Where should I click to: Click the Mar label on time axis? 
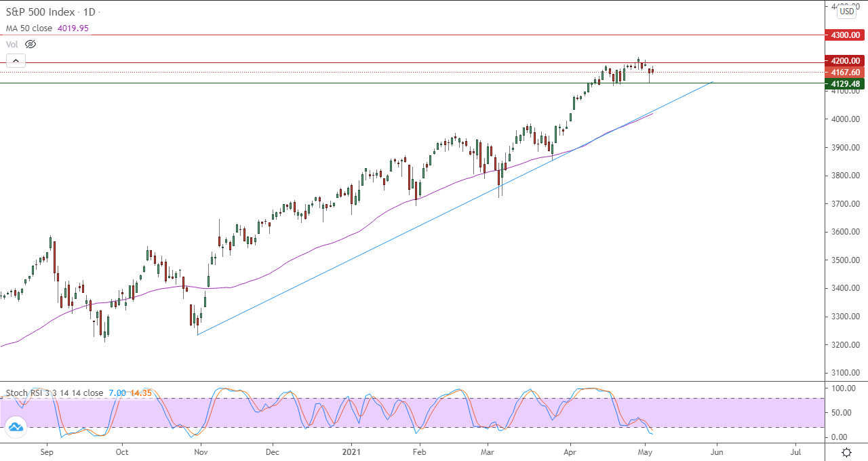pos(487,451)
